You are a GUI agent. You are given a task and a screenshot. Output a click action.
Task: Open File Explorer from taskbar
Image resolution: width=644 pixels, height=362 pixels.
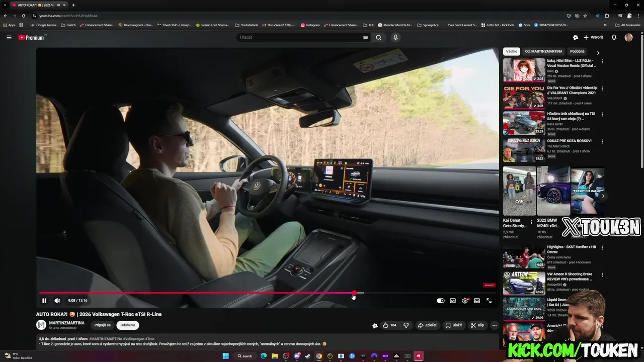[274, 356]
